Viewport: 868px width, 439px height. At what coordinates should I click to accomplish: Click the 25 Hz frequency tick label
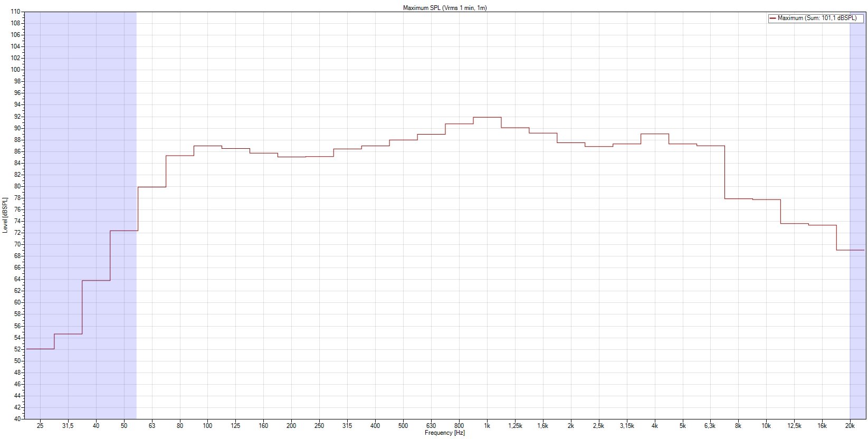point(41,426)
